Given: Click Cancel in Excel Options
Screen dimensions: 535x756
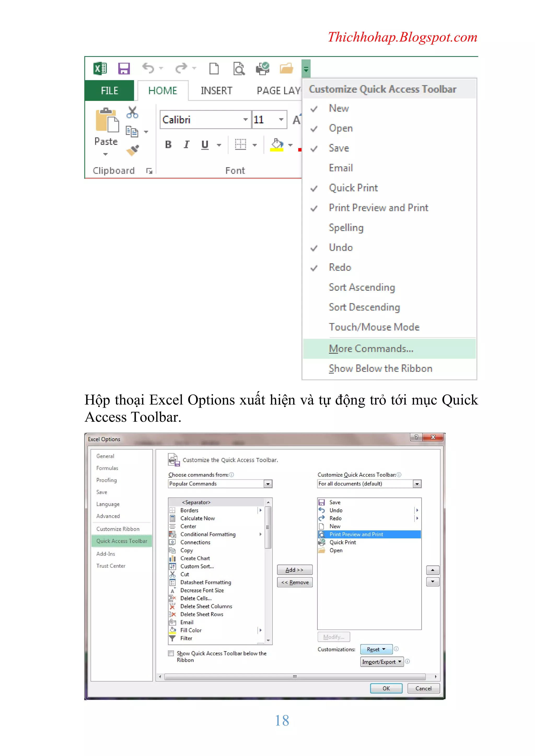Looking at the screenshot, I should point(423,689).
